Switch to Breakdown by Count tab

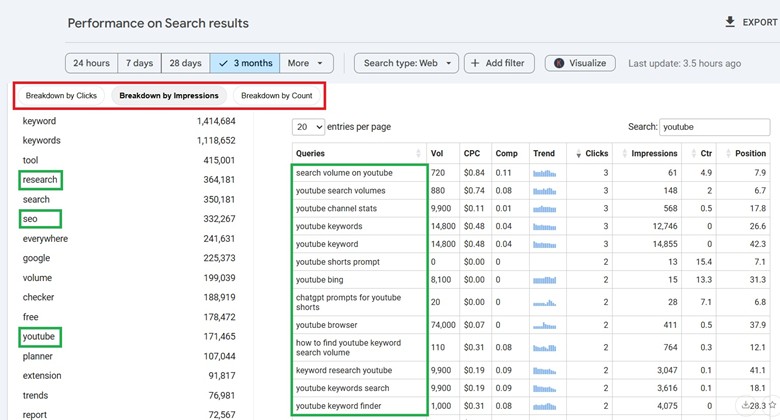pyautogui.click(x=276, y=96)
